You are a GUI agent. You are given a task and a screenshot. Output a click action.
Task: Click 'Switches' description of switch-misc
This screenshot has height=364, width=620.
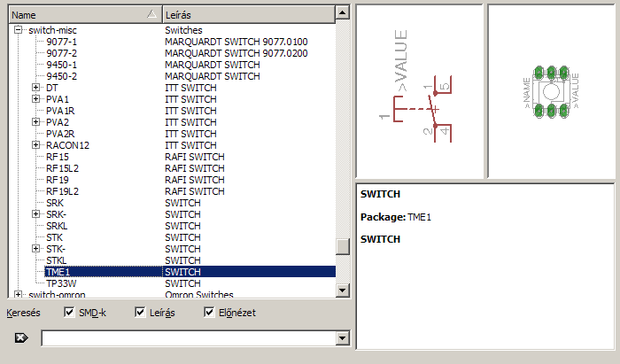pos(183,30)
